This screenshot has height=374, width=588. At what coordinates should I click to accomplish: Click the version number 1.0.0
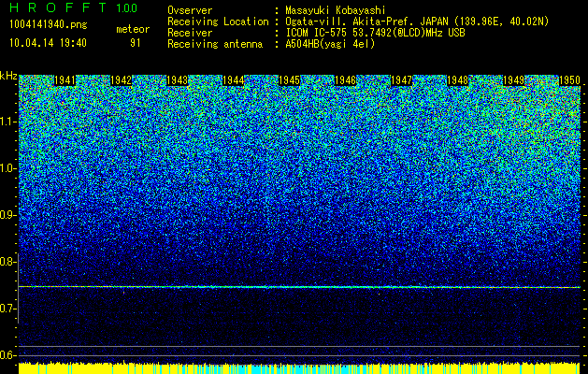pos(127,7)
